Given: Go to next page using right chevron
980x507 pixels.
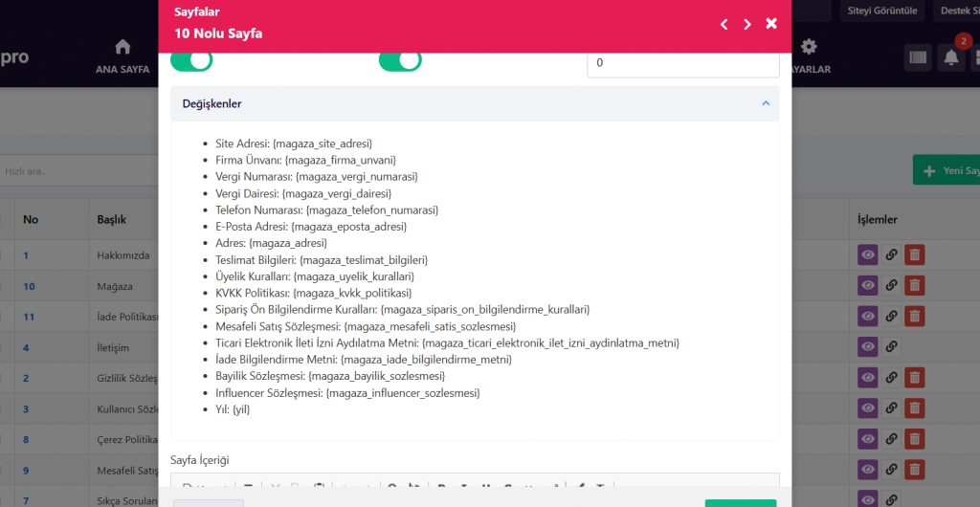Looking at the screenshot, I should [747, 24].
